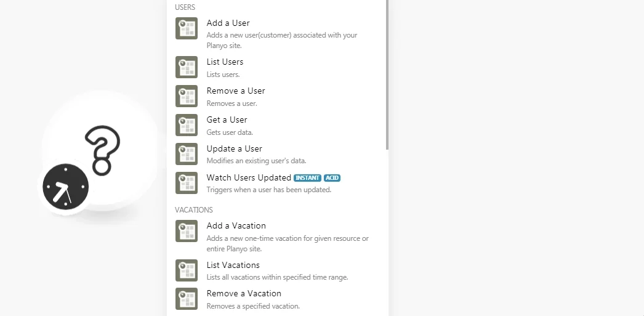Click the empty question mark module

tap(99, 150)
